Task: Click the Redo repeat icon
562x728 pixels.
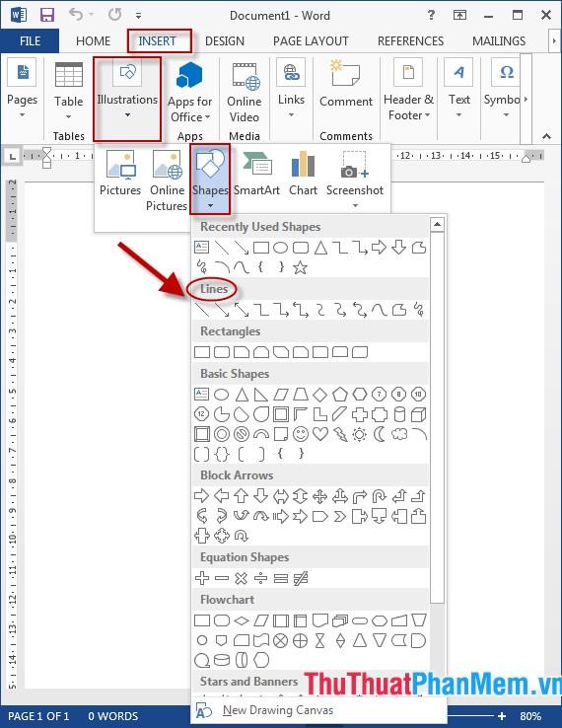Action: [x=114, y=15]
